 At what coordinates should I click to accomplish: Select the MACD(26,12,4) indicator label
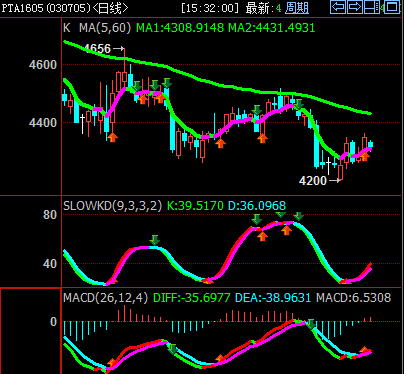point(105,298)
